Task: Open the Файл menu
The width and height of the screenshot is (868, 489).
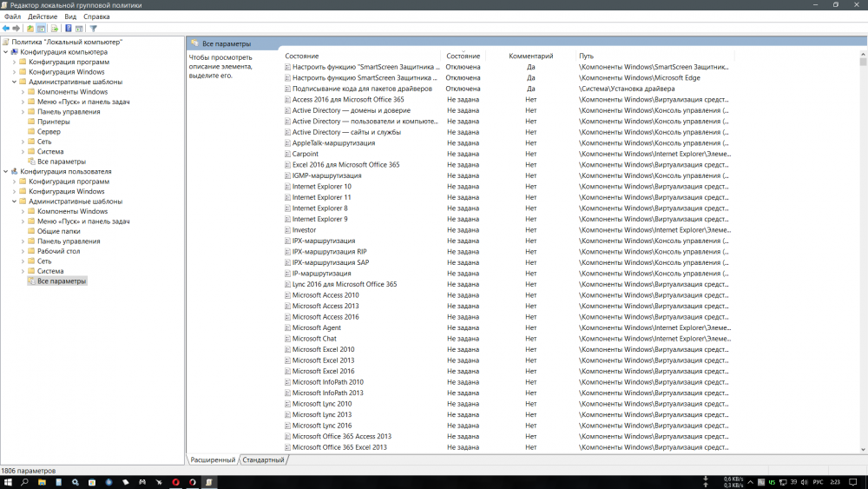Action: pos(12,17)
